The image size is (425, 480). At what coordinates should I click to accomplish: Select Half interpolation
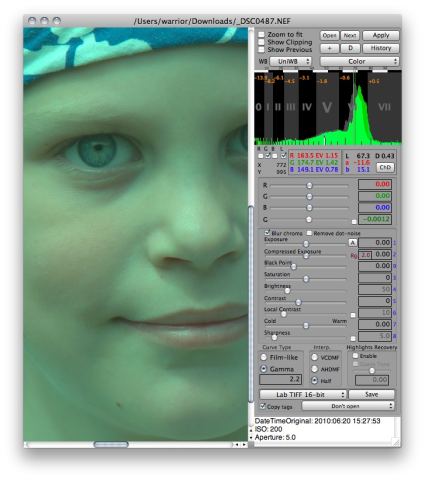point(314,380)
